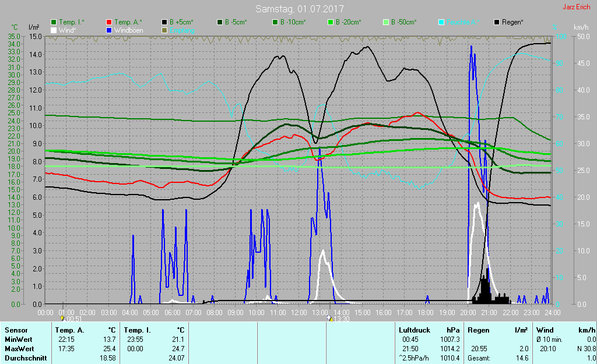The image size is (597, 364).
Task: Click the white Wind legend square
Action: pos(54,30)
